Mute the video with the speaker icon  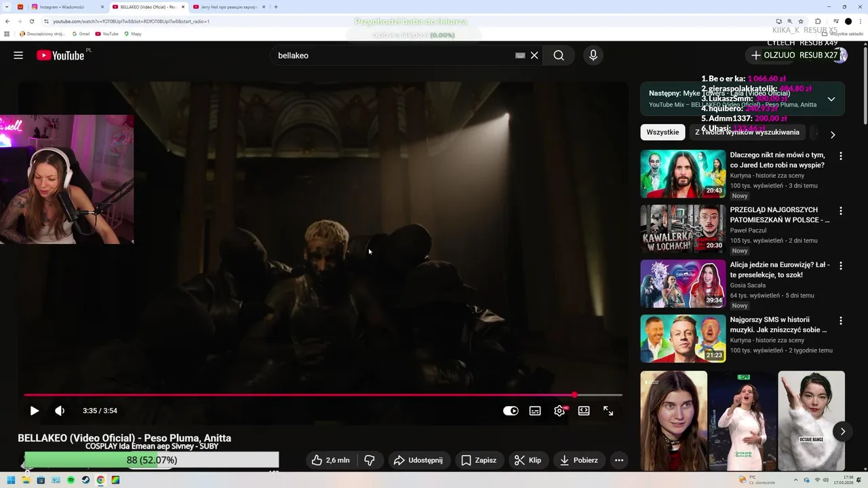(x=60, y=411)
